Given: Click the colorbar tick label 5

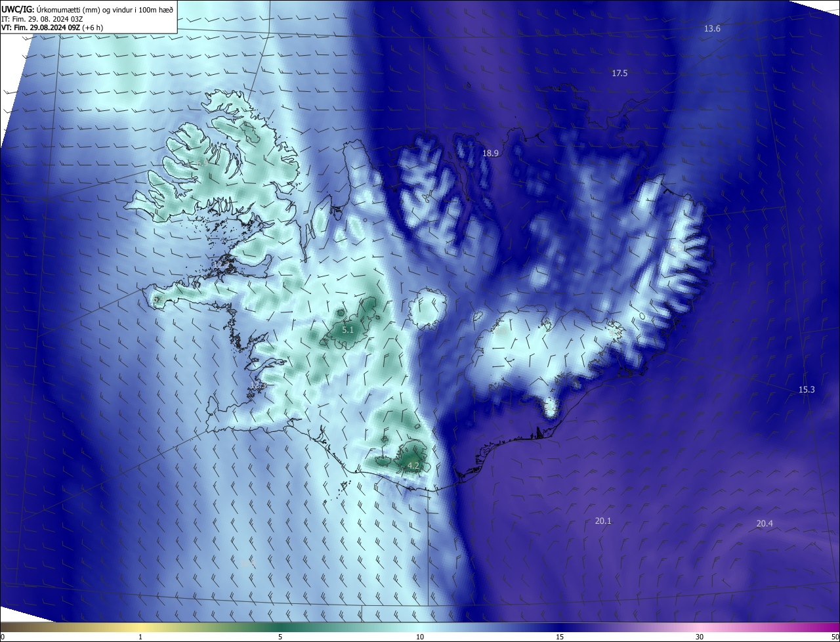Looking at the screenshot, I should pyautogui.click(x=280, y=637).
